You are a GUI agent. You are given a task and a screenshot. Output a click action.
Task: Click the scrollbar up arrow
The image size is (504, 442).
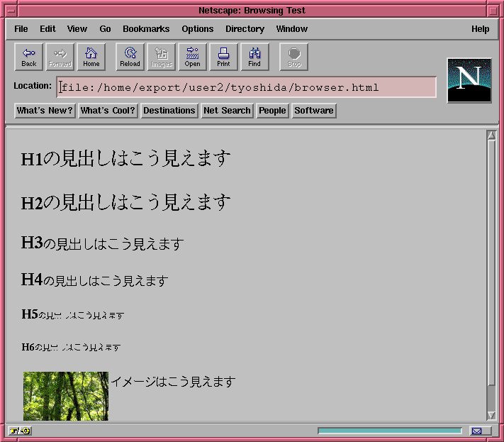pyautogui.click(x=491, y=135)
